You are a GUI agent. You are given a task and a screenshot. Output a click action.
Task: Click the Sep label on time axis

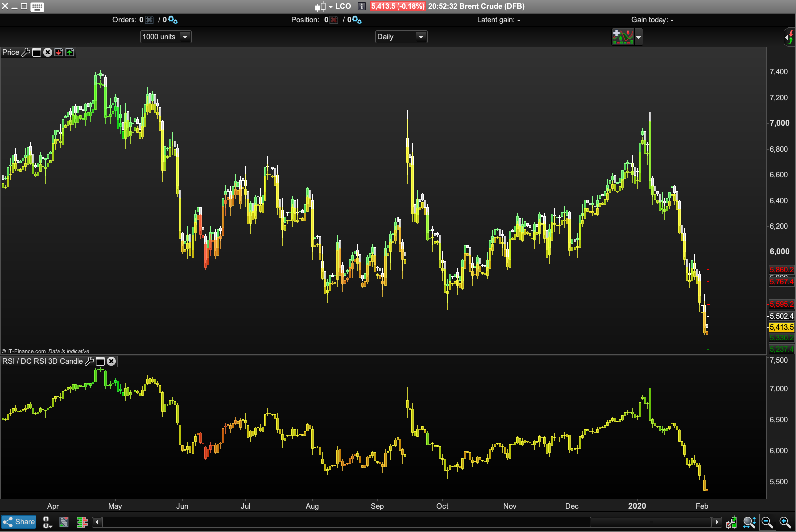coord(377,506)
